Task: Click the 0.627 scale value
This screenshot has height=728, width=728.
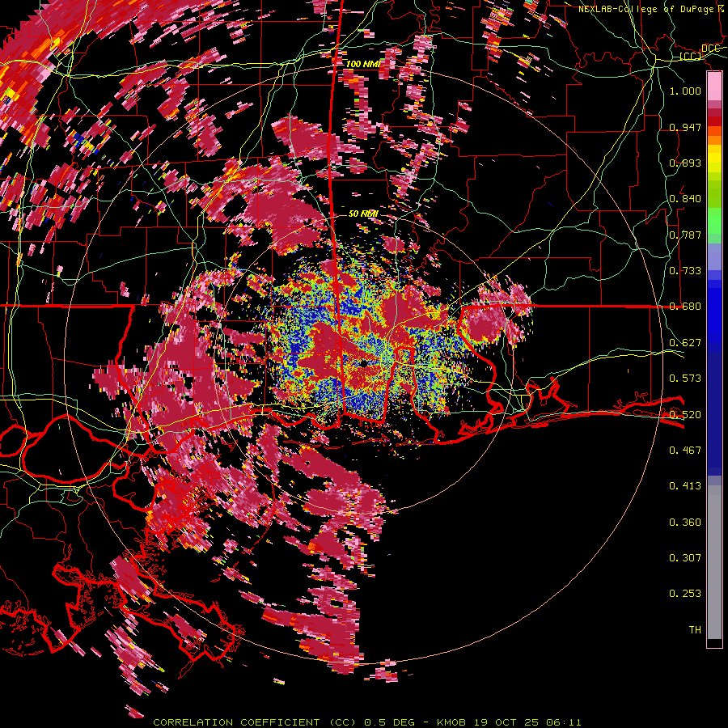Action: pos(685,343)
